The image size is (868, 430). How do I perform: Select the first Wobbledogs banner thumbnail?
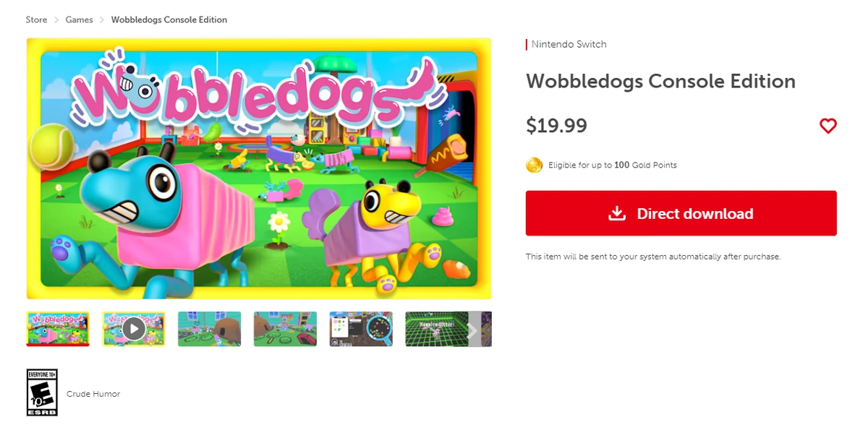pos(57,329)
